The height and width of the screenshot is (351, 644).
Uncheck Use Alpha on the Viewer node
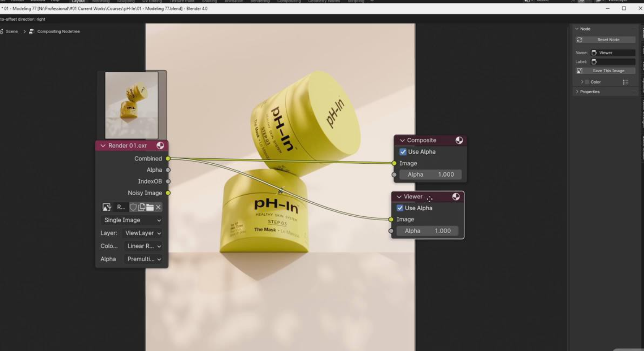(400, 208)
